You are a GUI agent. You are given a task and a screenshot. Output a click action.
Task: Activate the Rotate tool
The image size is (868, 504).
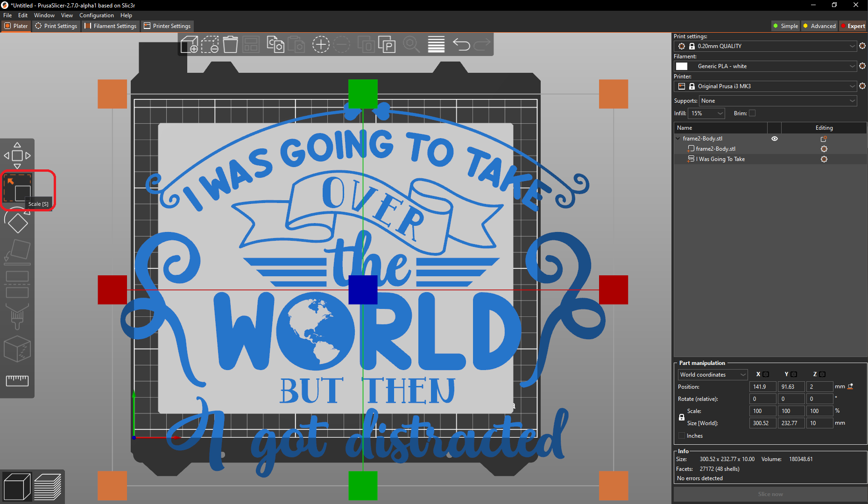[17, 223]
